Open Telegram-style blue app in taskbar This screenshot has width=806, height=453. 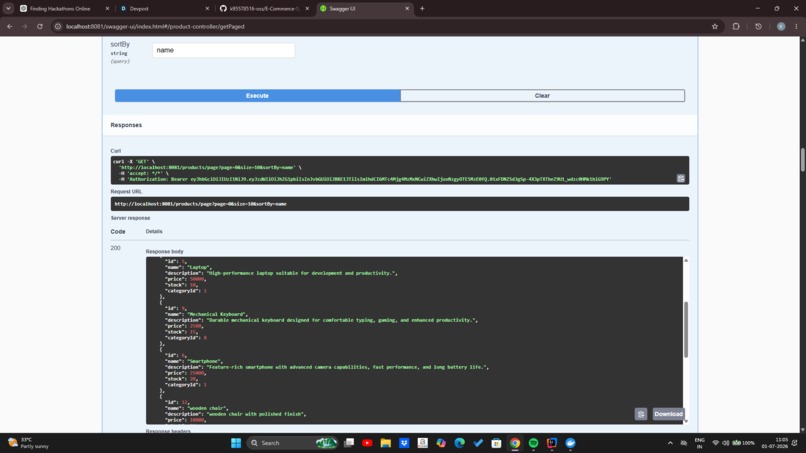tap(570, 443)
